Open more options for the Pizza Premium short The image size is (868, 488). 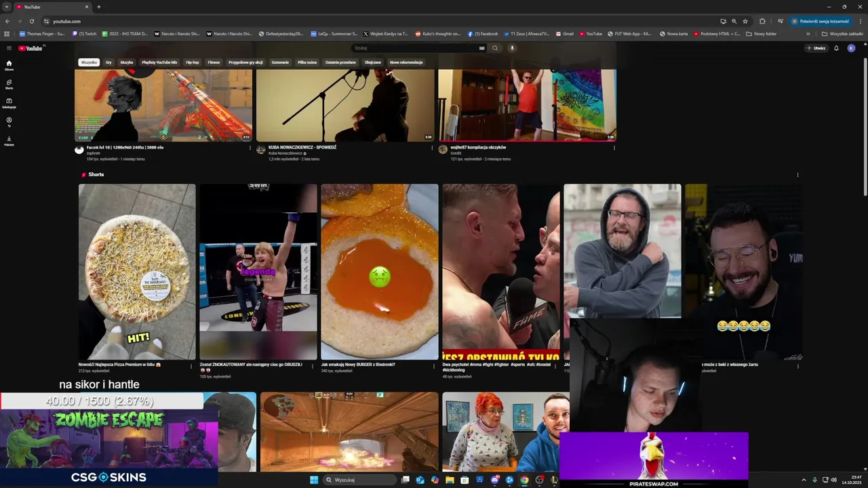(191, 366)
